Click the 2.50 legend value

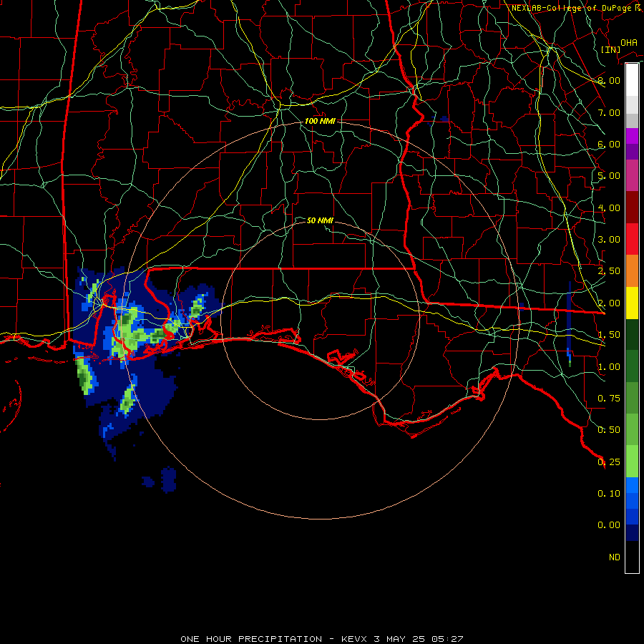coord(609,271)
